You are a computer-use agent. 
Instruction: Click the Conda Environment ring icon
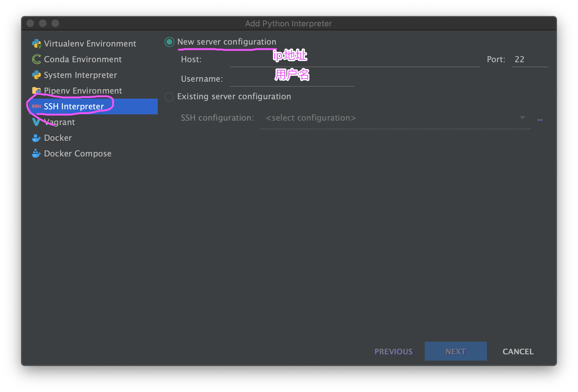coord(36,59)
